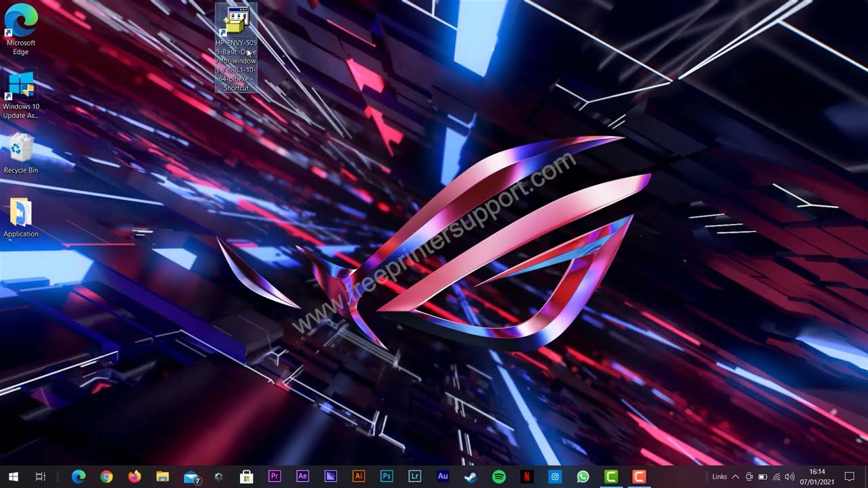868x488 pixels.
Task: Open Spotify from the taskbar
Action: pyautogui.click(x=499, y=476)
